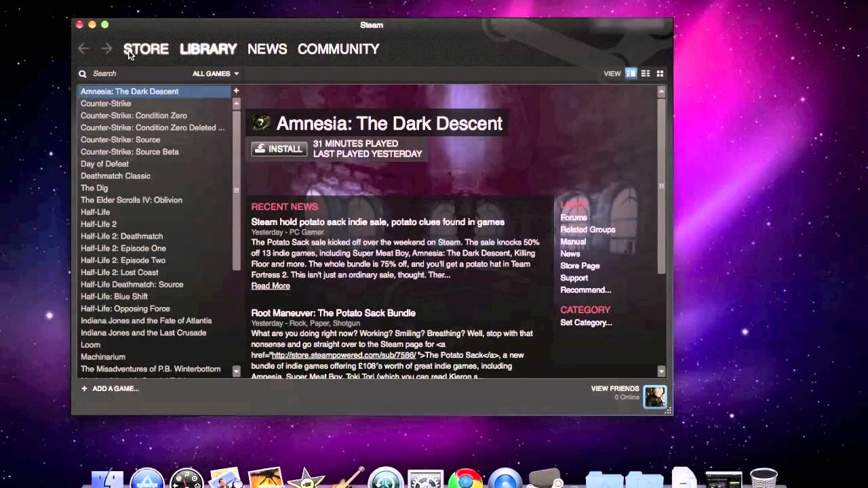
Task: Switch to list view icon
Action: (x=646, y=73)
